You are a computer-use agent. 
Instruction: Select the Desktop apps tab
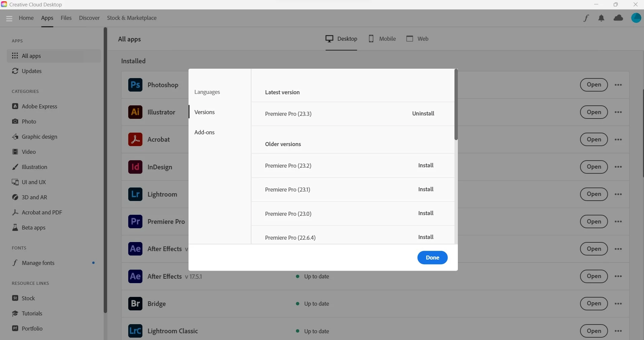tap(341, 39)
